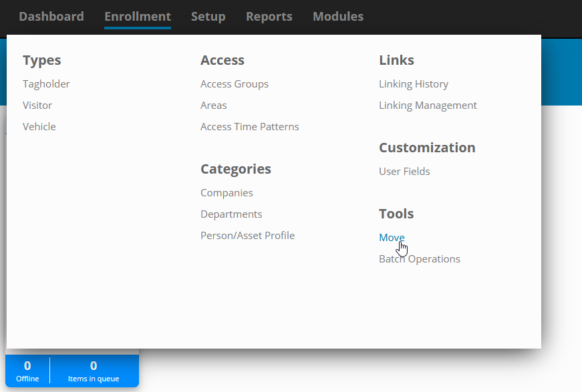Screen dimensions: 582x392
Task: Open Access Groups
Action: pyautogui.click(x=235, y=84)
